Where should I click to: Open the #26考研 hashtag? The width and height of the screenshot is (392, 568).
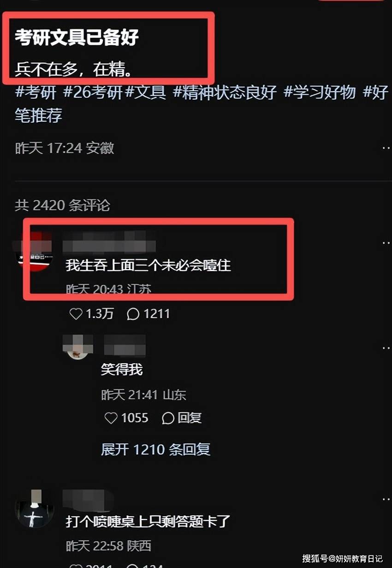(x=92, y=92)
